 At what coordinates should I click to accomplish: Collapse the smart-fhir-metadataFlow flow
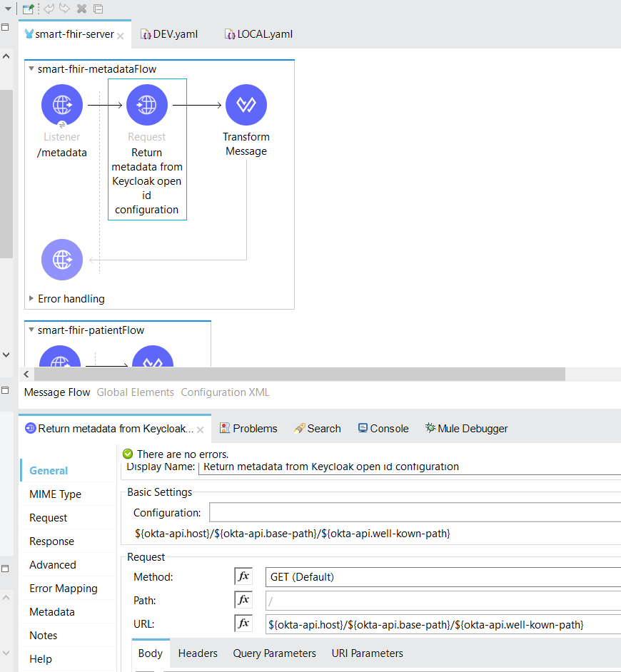31,69
